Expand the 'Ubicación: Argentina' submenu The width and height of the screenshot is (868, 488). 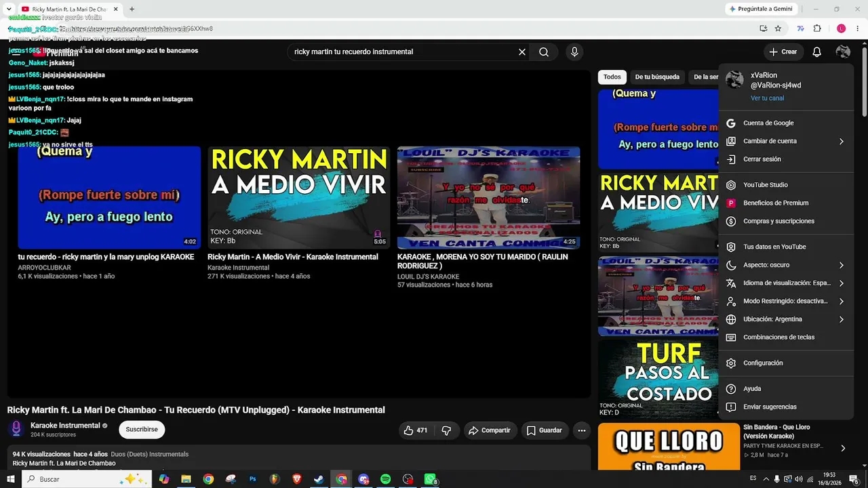click(x=786, y=319)
